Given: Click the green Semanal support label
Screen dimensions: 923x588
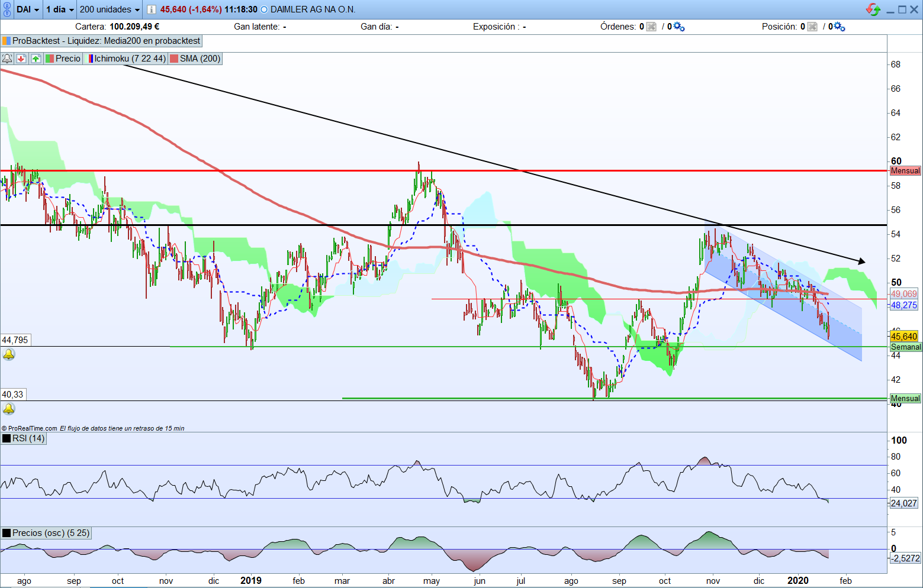Looking at the screenshot, I should tap(906, 347).
